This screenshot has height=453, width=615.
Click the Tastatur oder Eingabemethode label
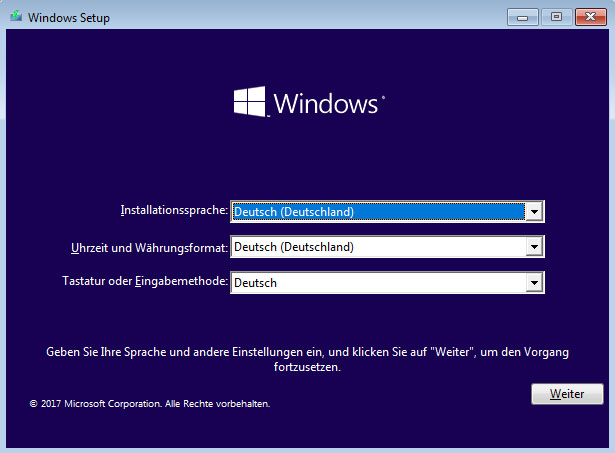[x=144, y=282]
